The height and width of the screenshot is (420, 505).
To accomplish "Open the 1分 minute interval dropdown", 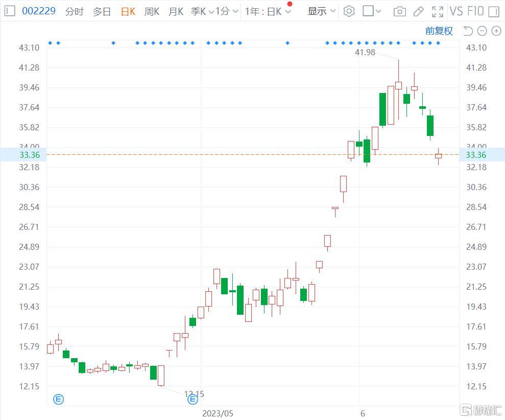I will (x=227, y=12).
